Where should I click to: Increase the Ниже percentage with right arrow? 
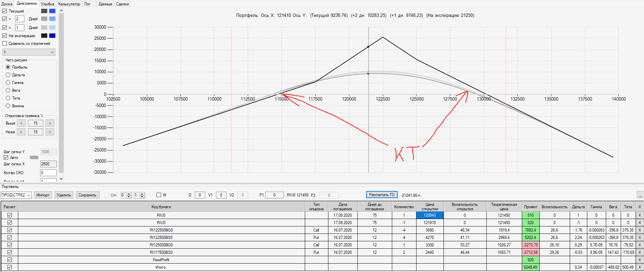click(50, 132)
